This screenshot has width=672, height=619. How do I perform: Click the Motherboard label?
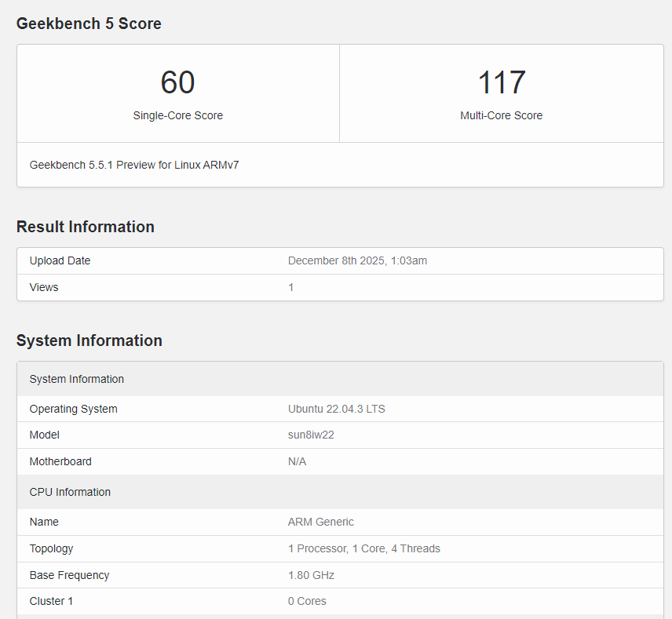pos(60,462)
